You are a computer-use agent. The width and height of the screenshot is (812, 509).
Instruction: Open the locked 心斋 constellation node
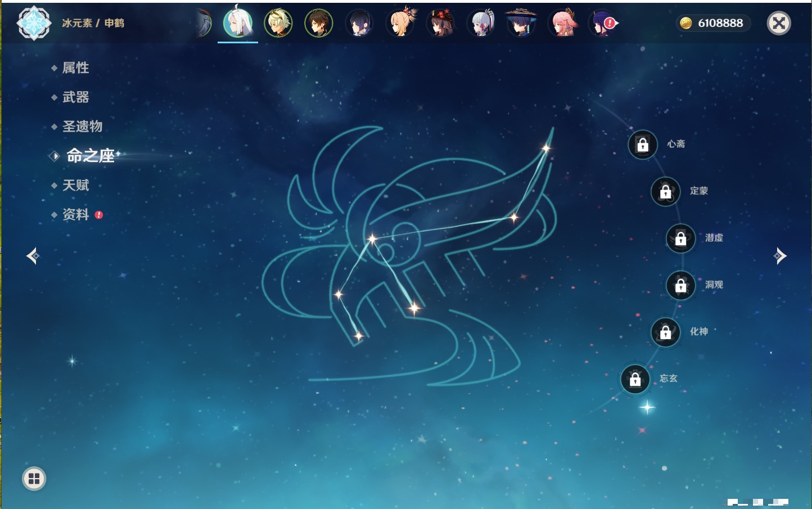pos(643,145)
